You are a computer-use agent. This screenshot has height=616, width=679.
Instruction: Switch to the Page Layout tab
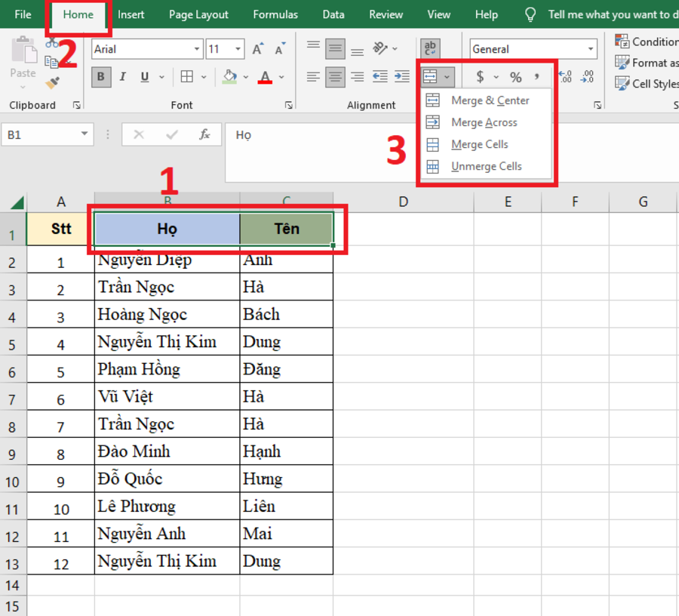pos(198,15)
